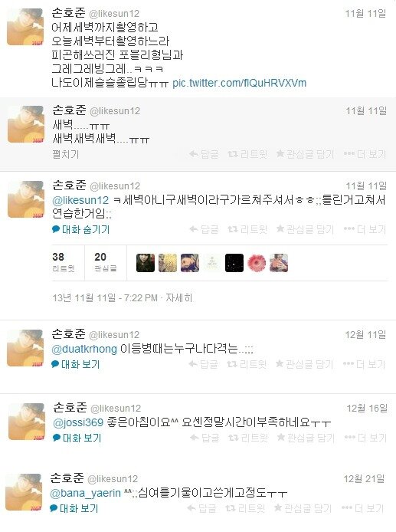Open 더 보기 on the @jossi369 tweet

point(365,438)
